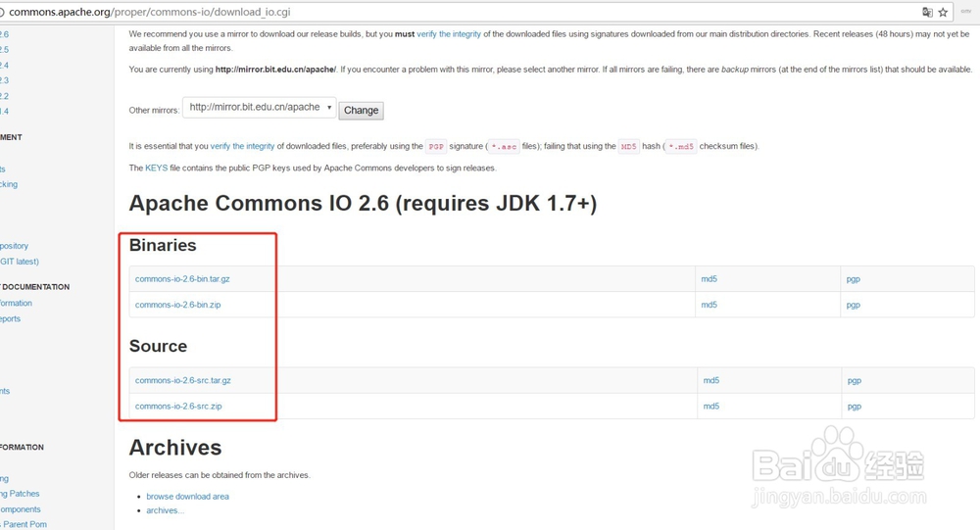
Task: Click the Binaries section heading
Action: (x=163, y=245)
